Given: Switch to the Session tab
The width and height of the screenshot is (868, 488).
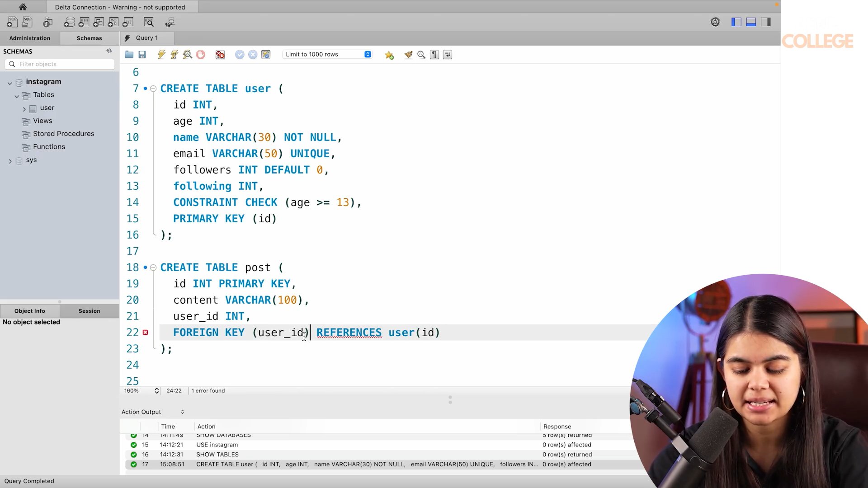Looking at the screenshot, I should (89, 311).
